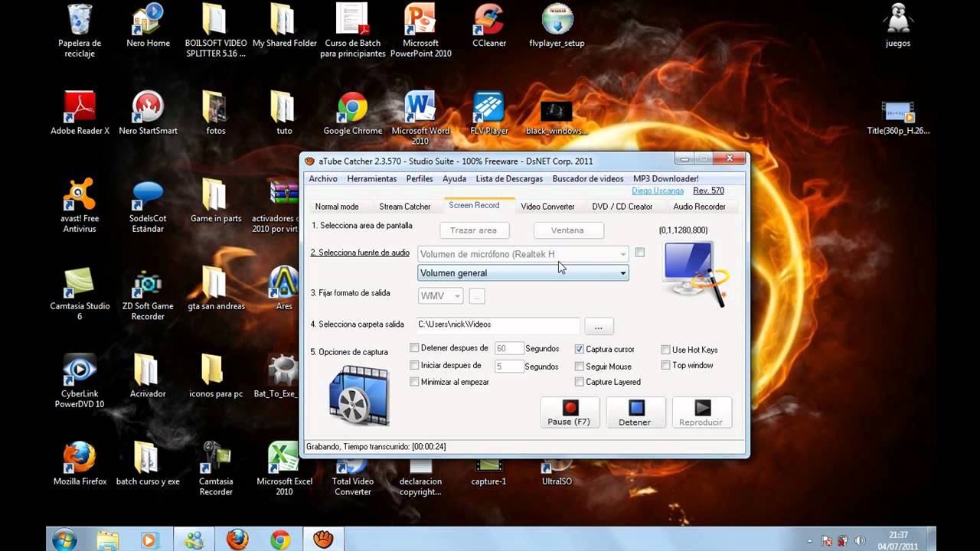This screenshot has width=980, height=551.
Task: Click the monitor with magnifier screen-area icon
Action: [694, 273]
